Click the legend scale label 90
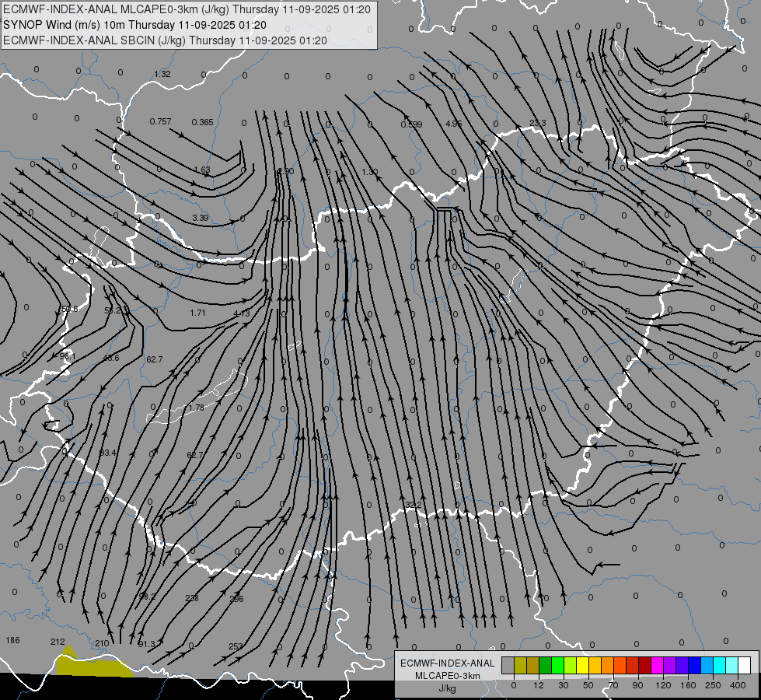This screenshot has height=700, width=761. [x=638, y=685]
